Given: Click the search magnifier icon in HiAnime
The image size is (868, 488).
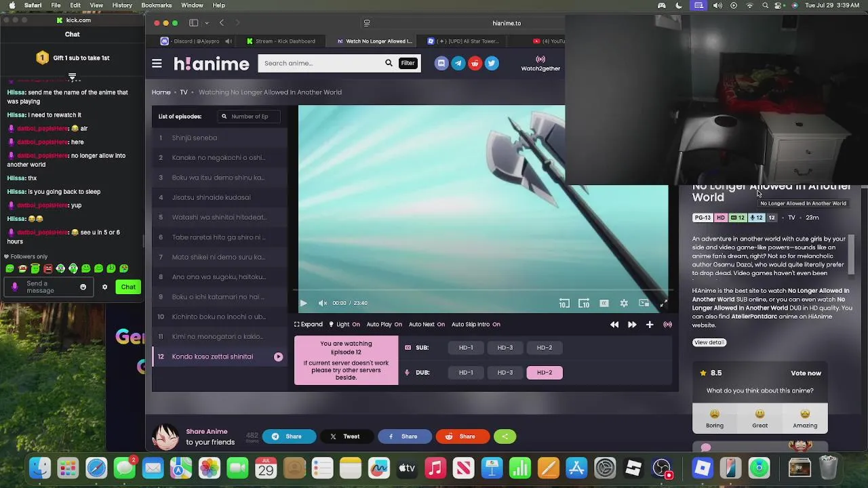Looking at the screenshot, I should click(389, 63).
